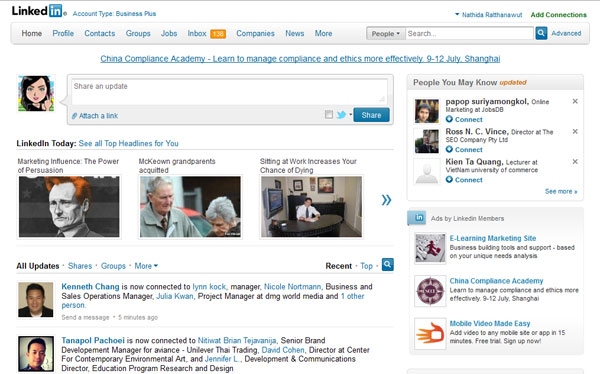Open account menu for Nathida Ratthanawut

point(488,15)
